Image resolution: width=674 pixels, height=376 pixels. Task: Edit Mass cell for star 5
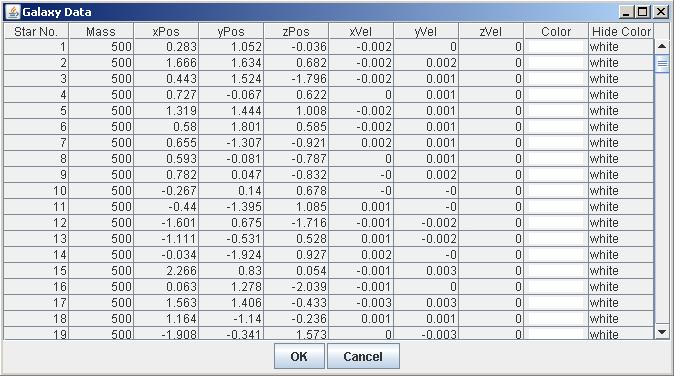101,111
